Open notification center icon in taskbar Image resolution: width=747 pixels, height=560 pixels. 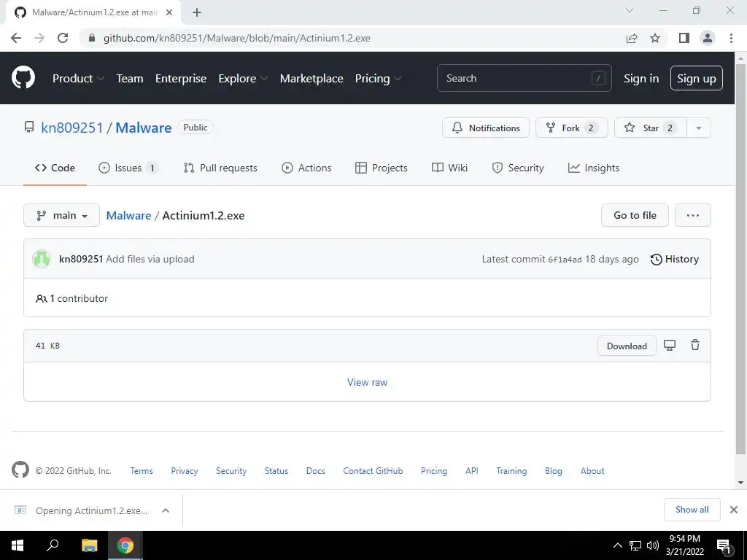point(723,545)
